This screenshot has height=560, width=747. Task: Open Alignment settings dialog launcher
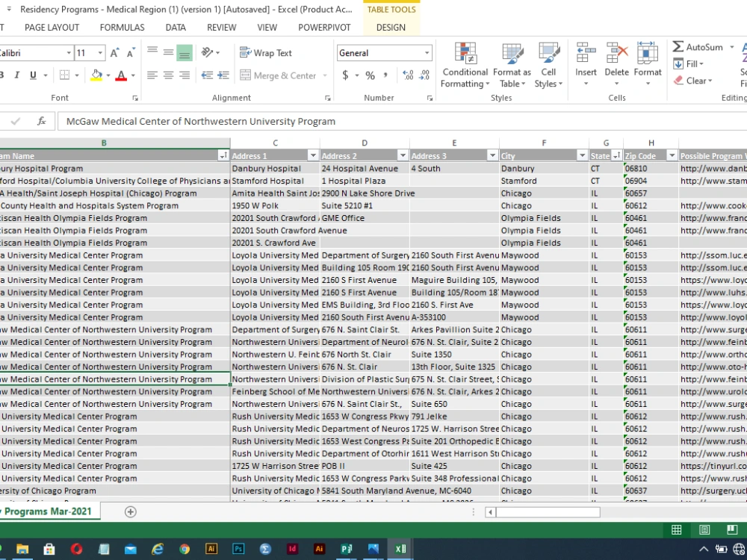[327, 98]
